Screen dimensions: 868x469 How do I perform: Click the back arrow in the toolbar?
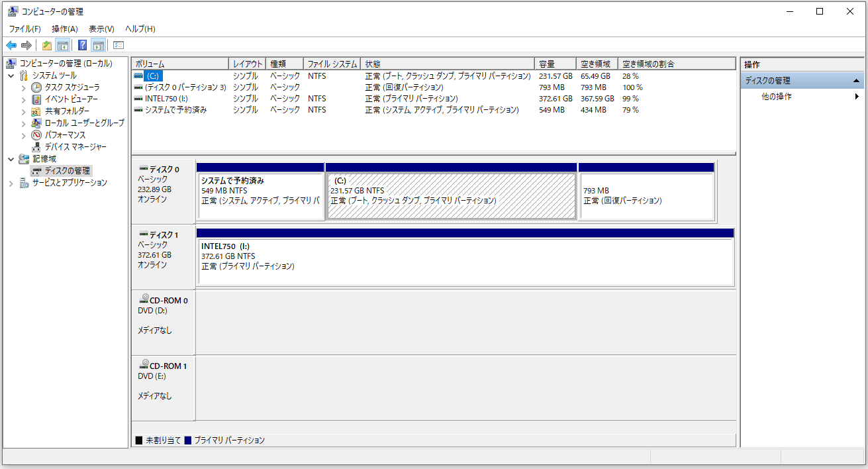(11, 45)
